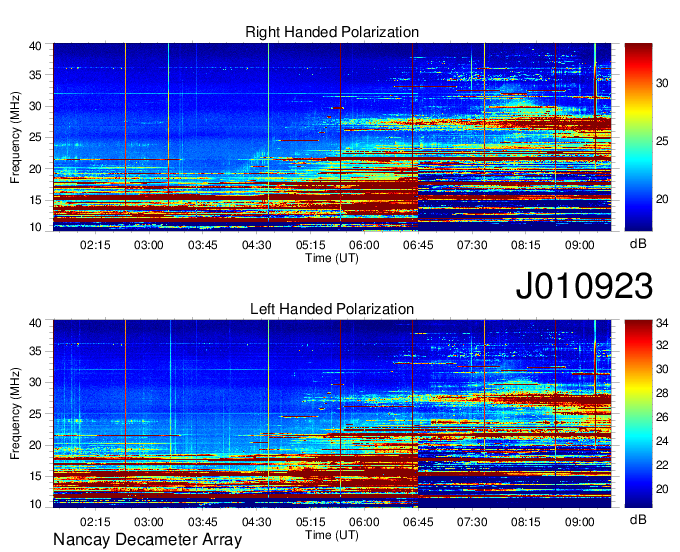
Task: Click the 06:45 time tick under Left Handed plot
Action: tap(418, 522)
